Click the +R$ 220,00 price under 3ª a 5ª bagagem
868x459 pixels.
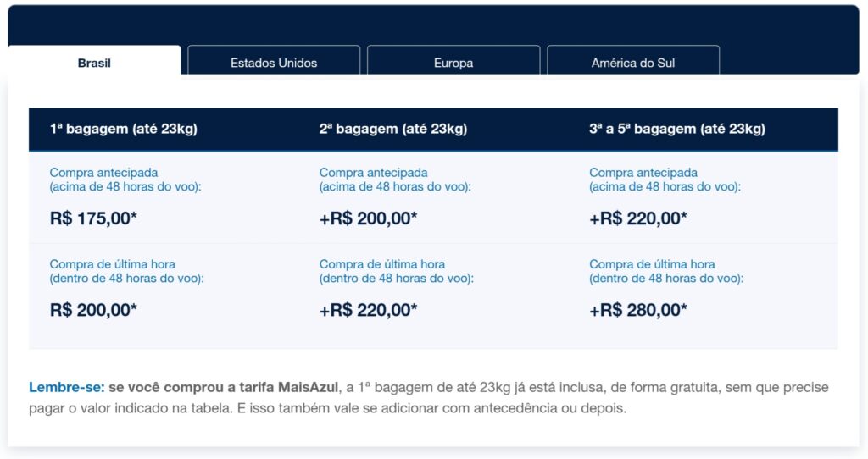coord(637,218)
